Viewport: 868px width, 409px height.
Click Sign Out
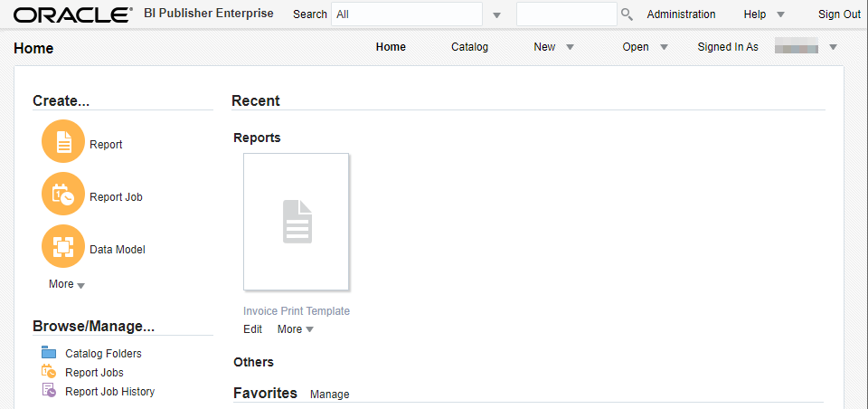point(839,14)
